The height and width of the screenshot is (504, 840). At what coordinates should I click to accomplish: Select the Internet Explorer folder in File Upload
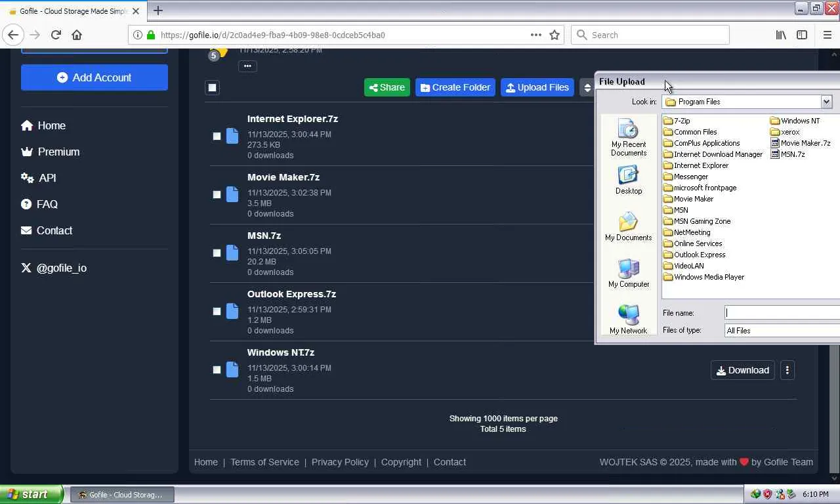click(x=696, y=165)
